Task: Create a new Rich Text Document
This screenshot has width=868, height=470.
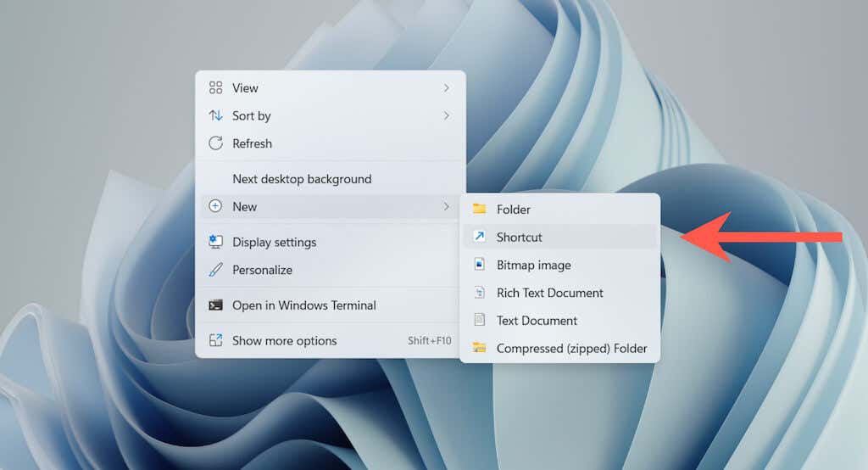Action: click(x=559, y=292)
